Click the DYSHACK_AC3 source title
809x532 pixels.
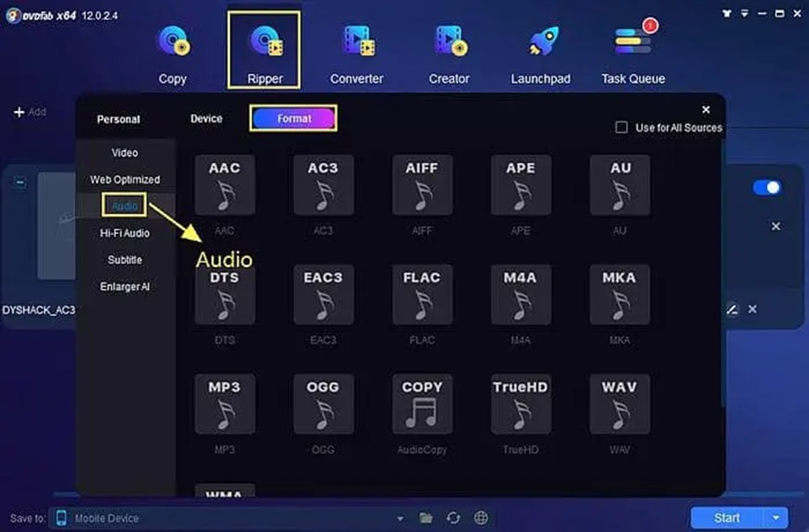[39, 310]
